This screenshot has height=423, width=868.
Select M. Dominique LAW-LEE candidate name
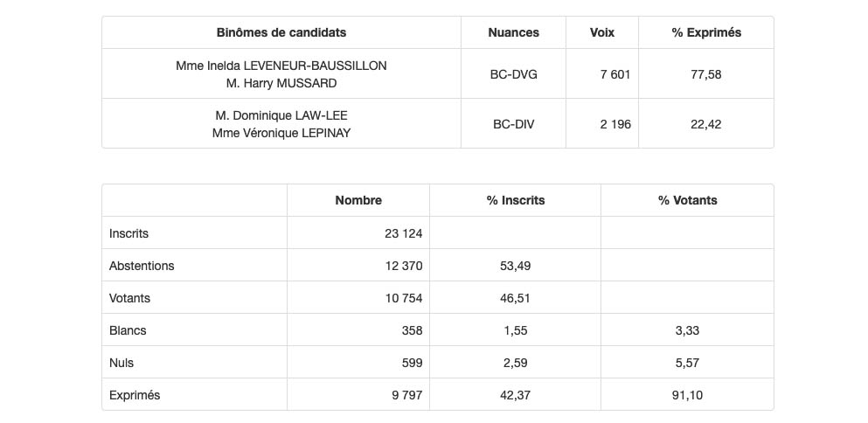[x=281, y=115]
